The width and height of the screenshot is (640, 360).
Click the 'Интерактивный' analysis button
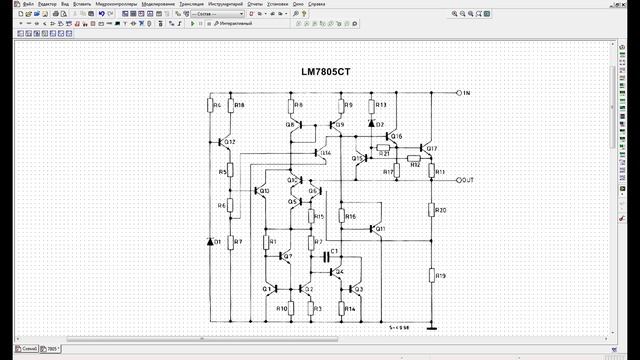(233, 24)
